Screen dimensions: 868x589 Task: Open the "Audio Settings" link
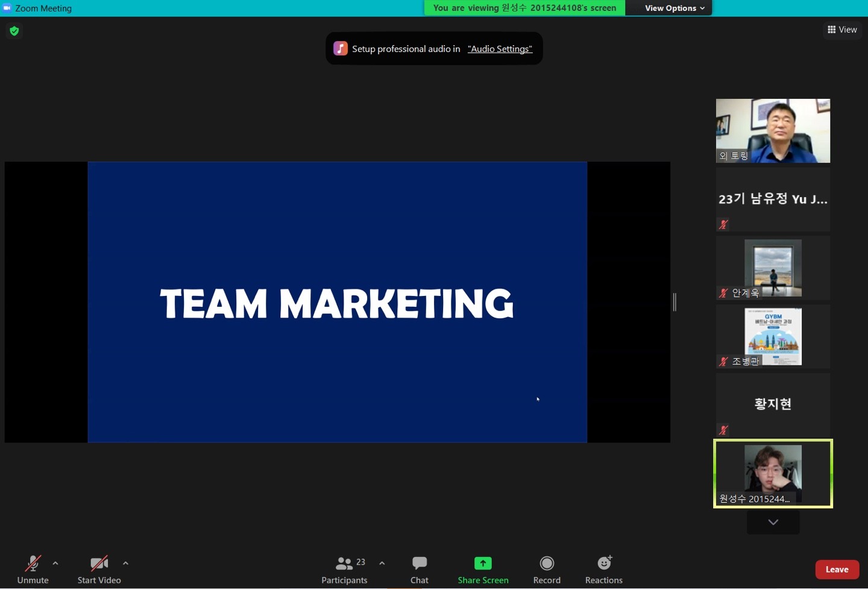pyautogui.click(x=500, y=49)
